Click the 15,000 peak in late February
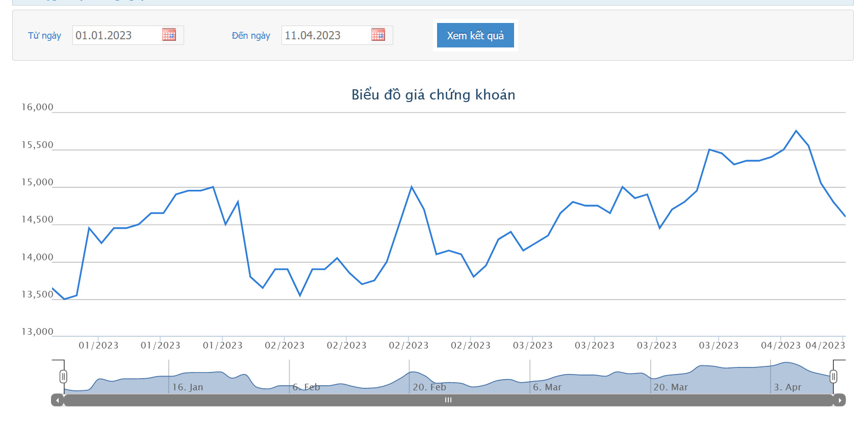868x422 pixels. [412, 187]
